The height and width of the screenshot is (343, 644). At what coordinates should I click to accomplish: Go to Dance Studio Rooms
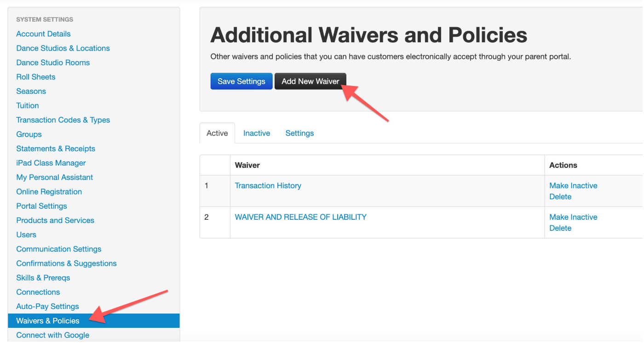53,63
